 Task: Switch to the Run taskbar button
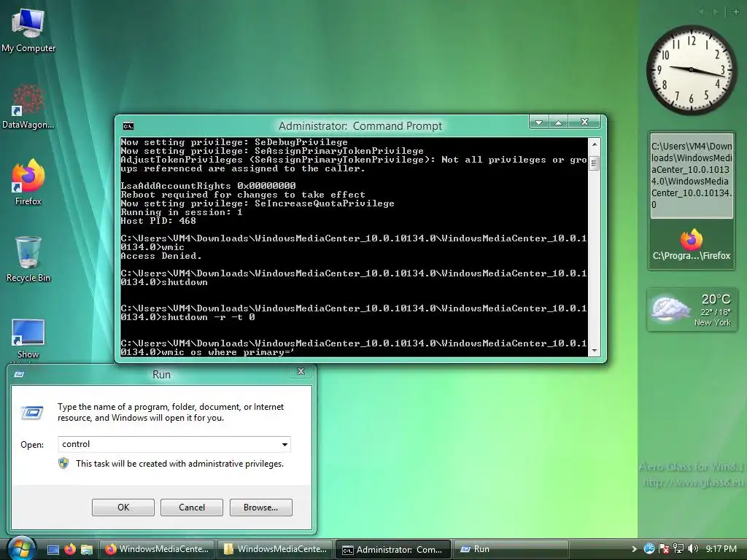pos(511,549)
